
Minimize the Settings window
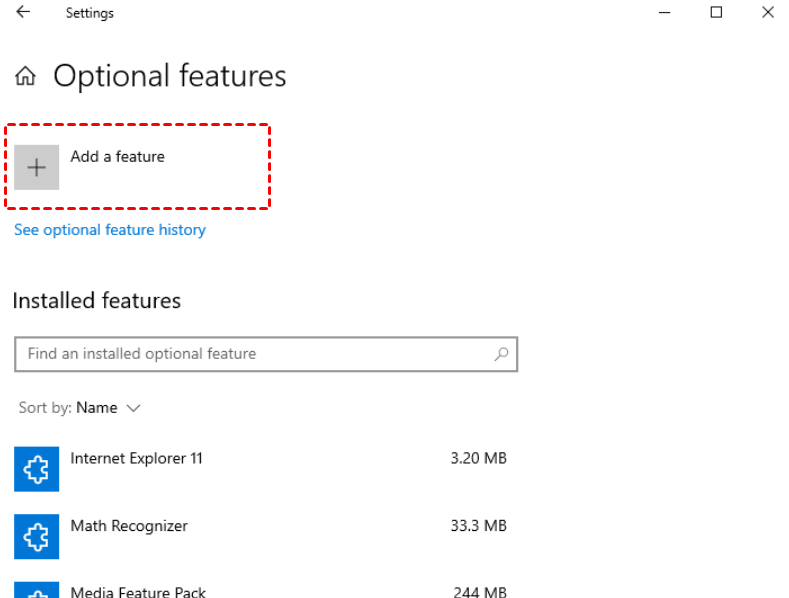pyautogui.click(x=665, y=12)
